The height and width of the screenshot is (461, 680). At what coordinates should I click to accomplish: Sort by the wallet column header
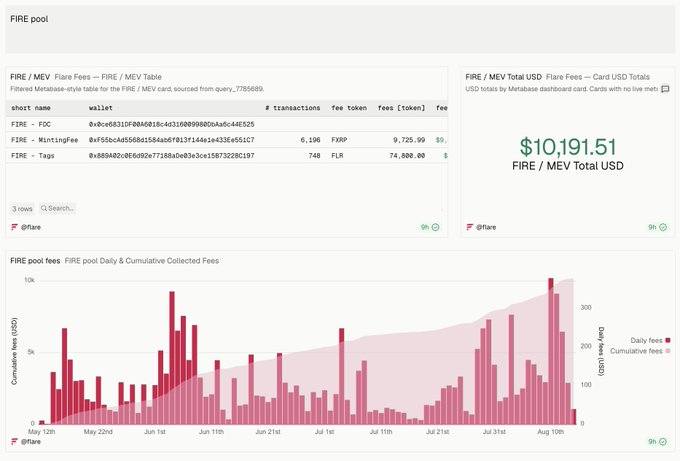(101, 108)
